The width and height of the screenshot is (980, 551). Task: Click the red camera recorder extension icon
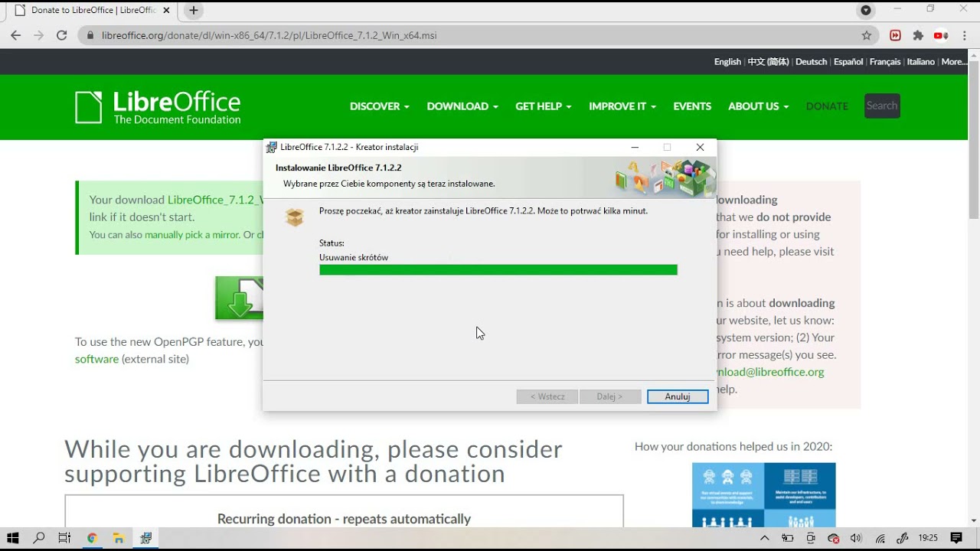(x=941, y=35)
